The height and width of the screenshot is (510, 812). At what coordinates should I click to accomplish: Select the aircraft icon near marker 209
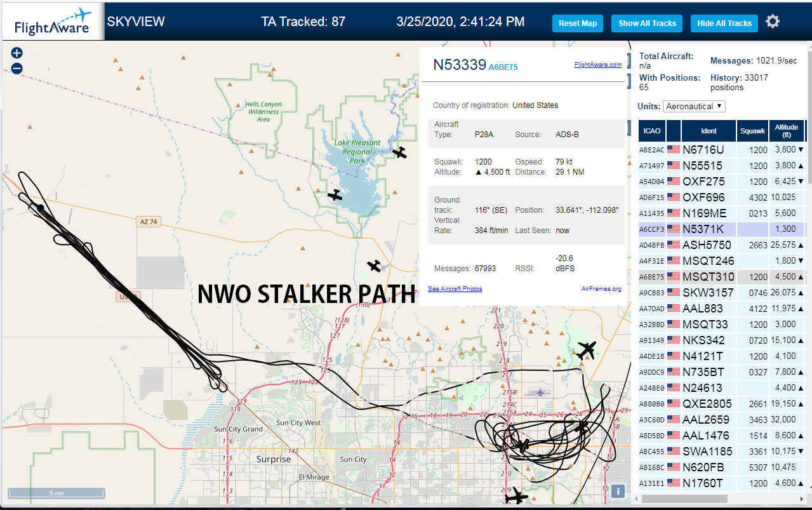pos(517,496)
